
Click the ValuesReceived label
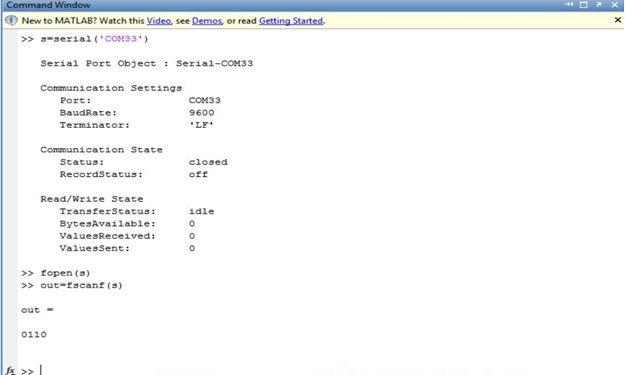click(107, 236)
